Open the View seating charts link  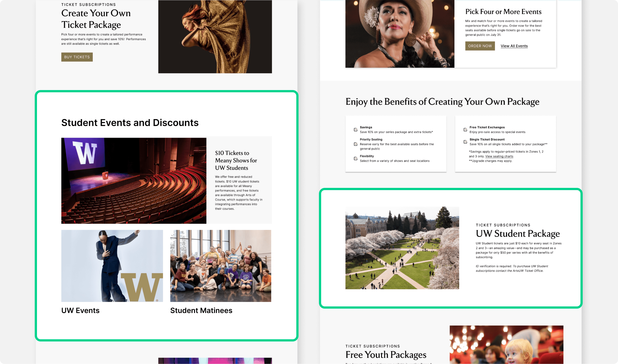[499, 156]
